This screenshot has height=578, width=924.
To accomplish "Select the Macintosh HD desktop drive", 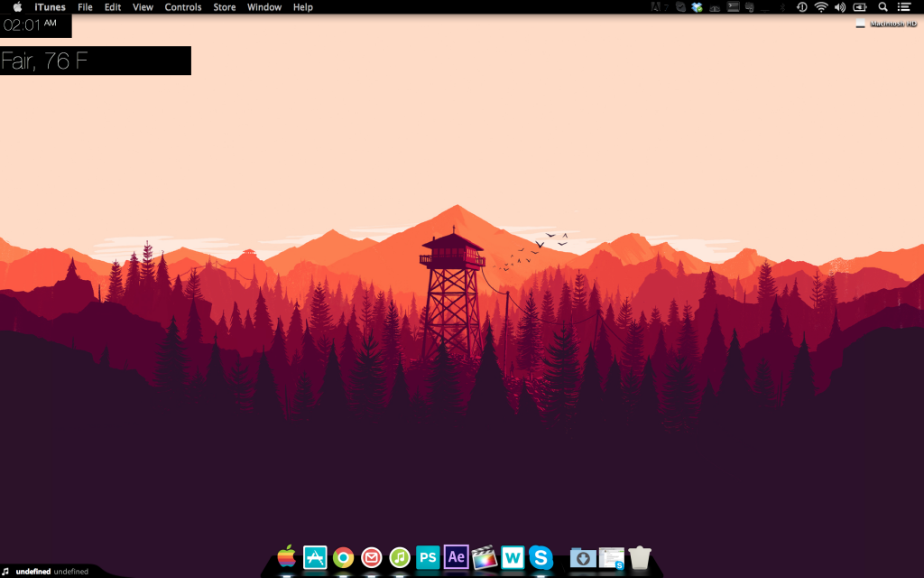I will 886,23.
